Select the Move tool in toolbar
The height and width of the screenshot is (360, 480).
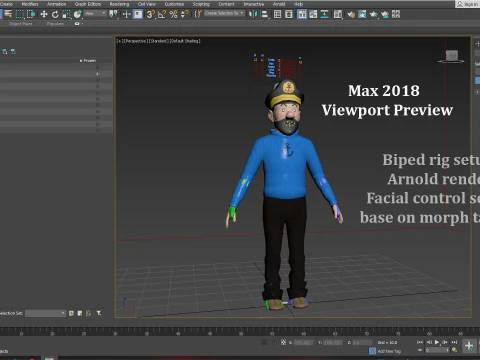44,14
